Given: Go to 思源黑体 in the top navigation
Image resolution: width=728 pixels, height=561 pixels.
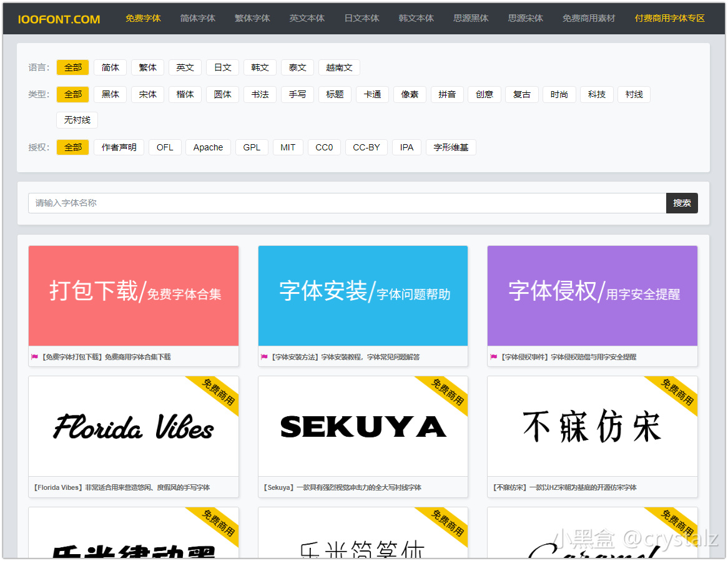Looking at the screenshot, I should (471, 18).
